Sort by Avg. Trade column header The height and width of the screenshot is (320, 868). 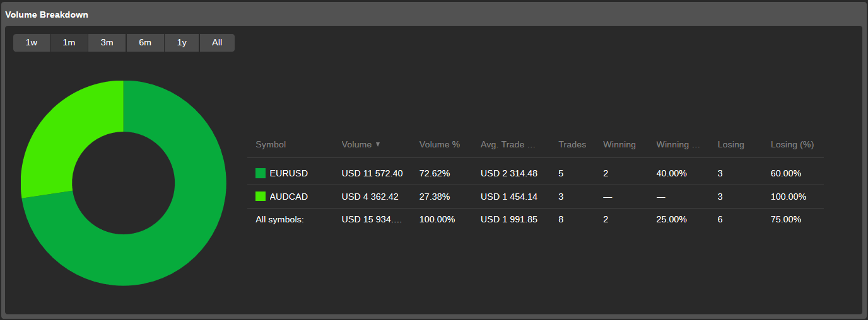click(x=507, y=144)
